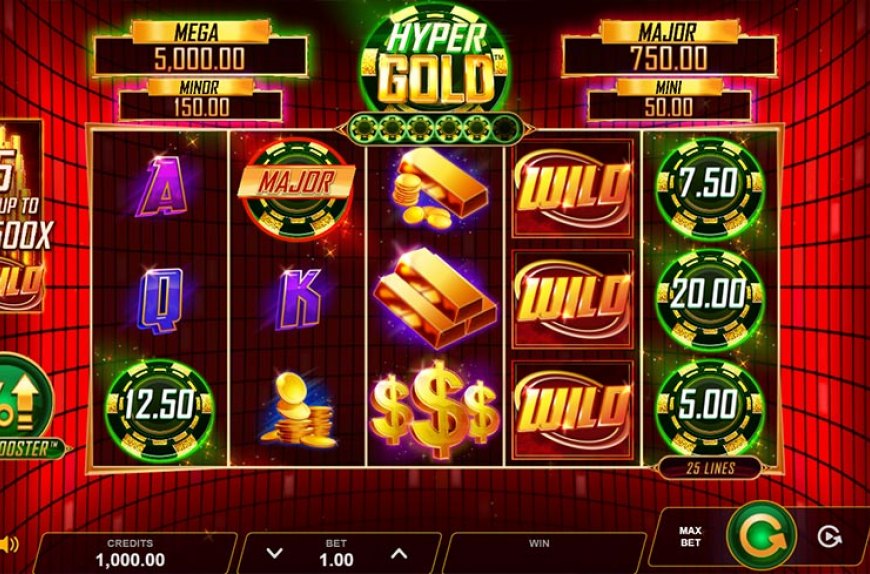Click the 5.00 green chip symbol
Viewport: 870px width, 574px height.
coord(711,409)
